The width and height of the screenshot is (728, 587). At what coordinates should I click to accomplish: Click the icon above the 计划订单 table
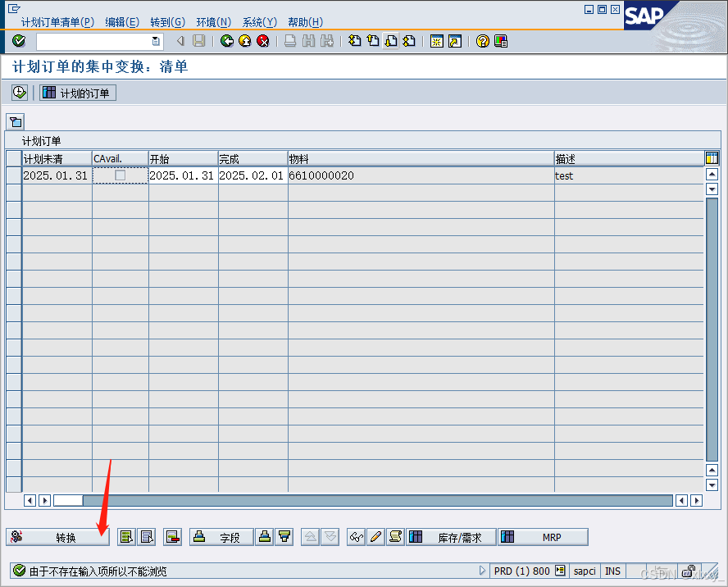pyautogui.click(x=16, y=122)
